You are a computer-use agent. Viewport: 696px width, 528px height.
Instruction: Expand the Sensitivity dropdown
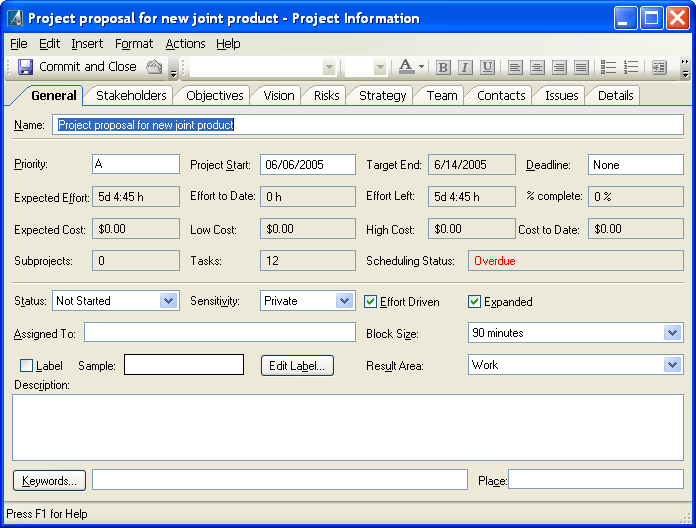pyautogui.click(x=344, y=301)
